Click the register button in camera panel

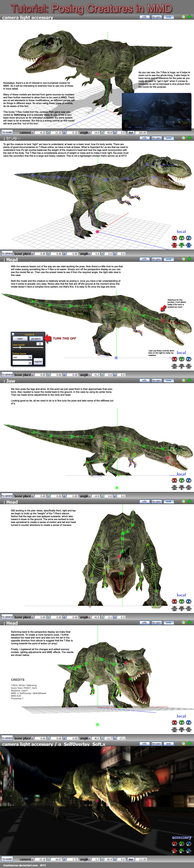(38, 361)
